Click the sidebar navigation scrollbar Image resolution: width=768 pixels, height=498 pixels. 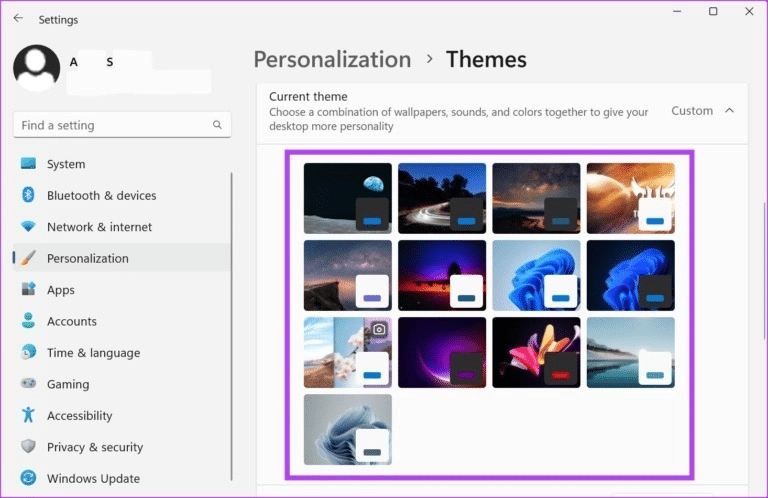pyautogui.click(x=232, y=326)
